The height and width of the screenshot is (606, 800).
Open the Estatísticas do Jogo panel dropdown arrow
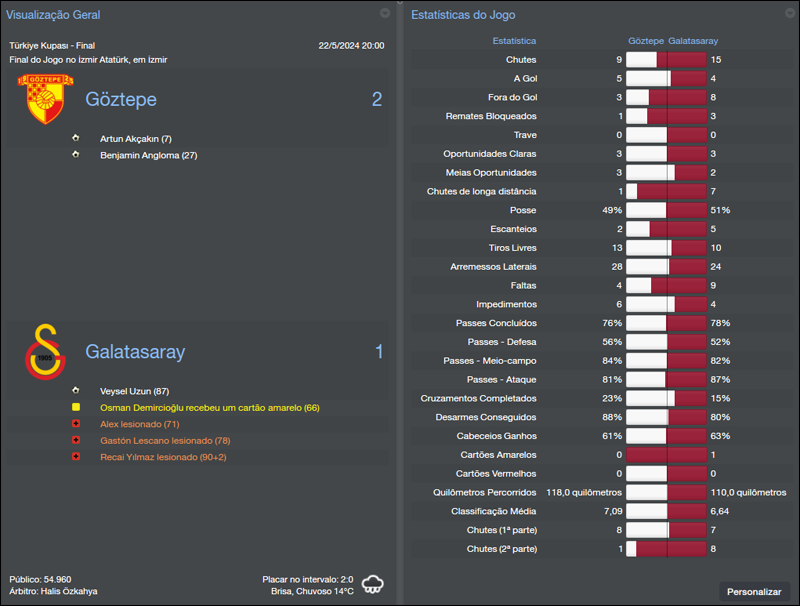[x=789, y=14]
